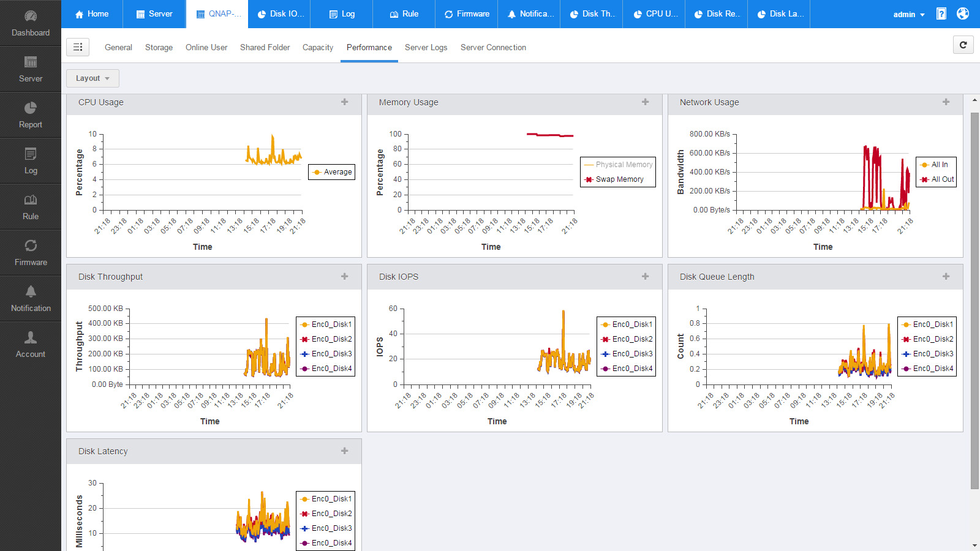Switch to the CPU U... top tab
Screen dimensions: 980x551
click(x=654, y=14)
